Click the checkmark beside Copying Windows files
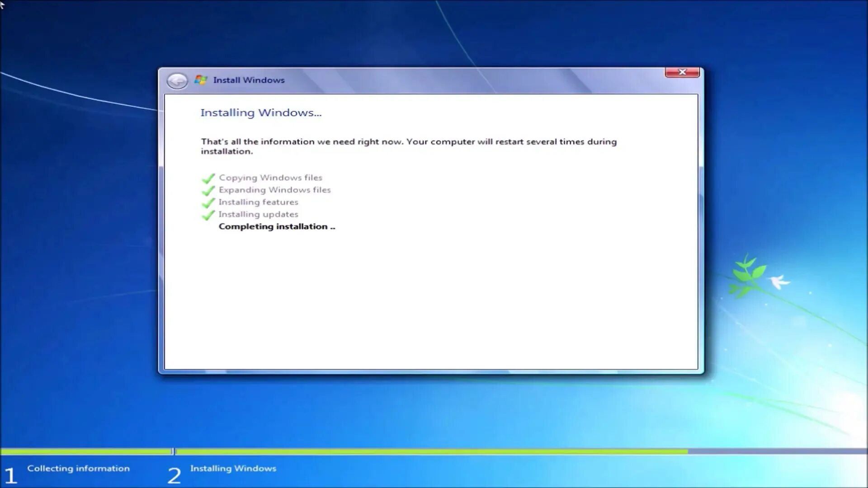This screenshot has width=868, height=488. (x=208, y=178)
